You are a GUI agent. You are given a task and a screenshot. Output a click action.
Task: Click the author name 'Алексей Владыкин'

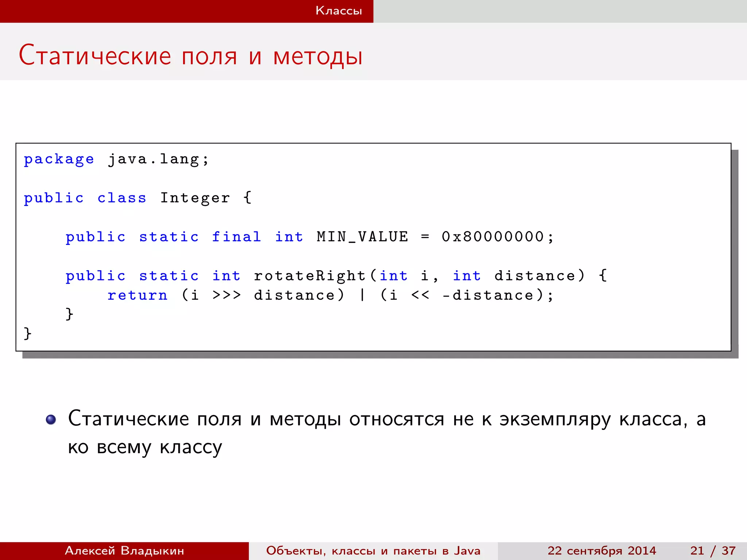(124, 551)
